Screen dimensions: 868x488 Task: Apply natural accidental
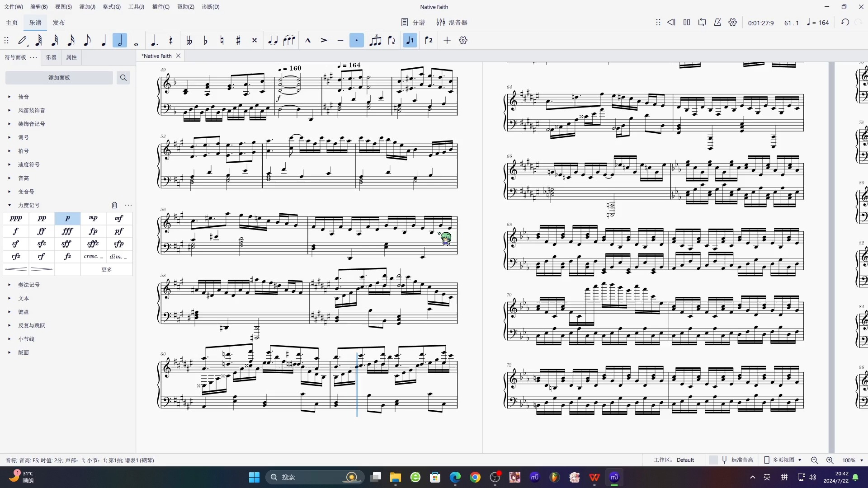pos(222,41)
